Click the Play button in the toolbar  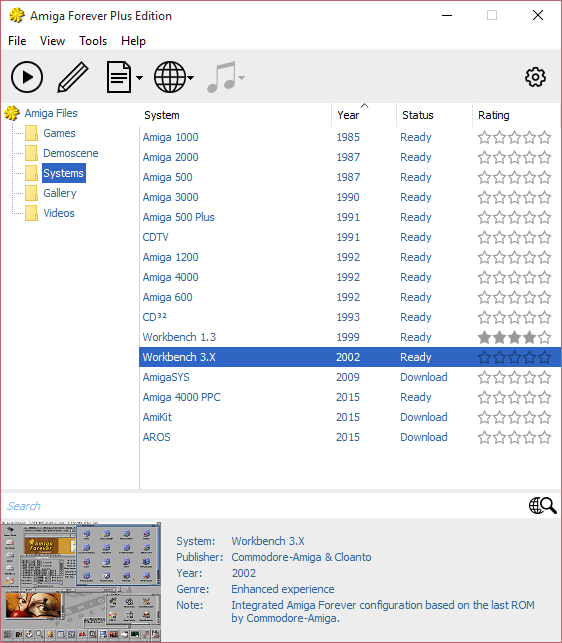[27, 77]
